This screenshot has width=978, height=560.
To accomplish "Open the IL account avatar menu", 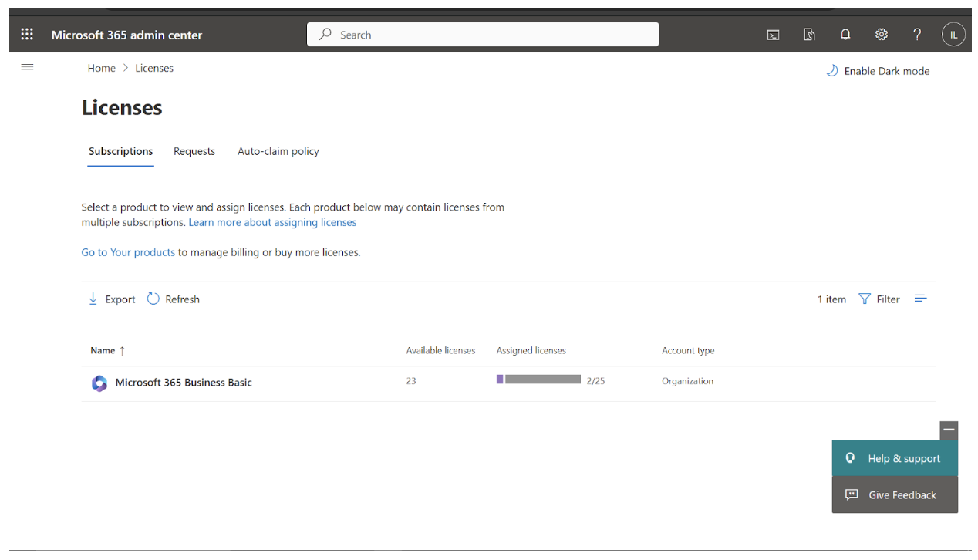I will click(x=954, y=35).
